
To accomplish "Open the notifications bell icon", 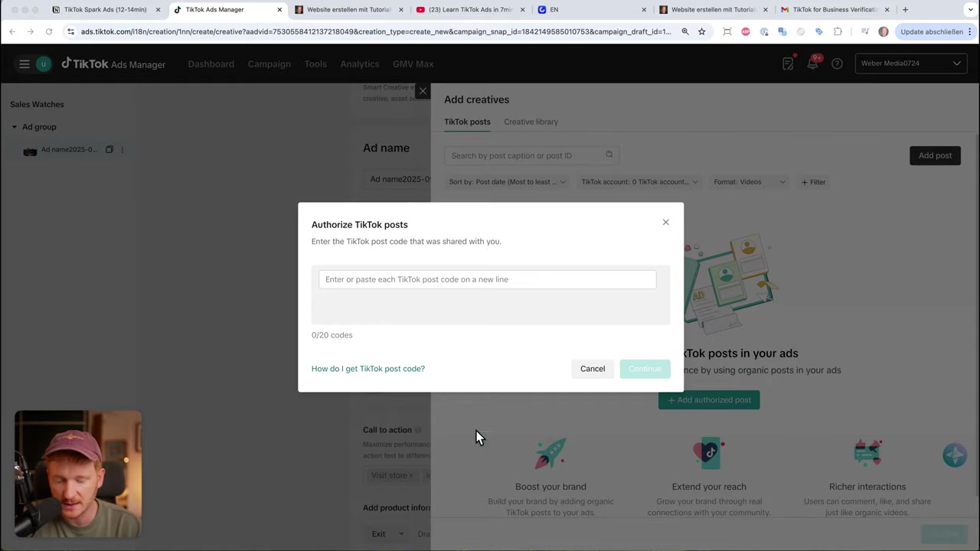I will click(812, 64).
